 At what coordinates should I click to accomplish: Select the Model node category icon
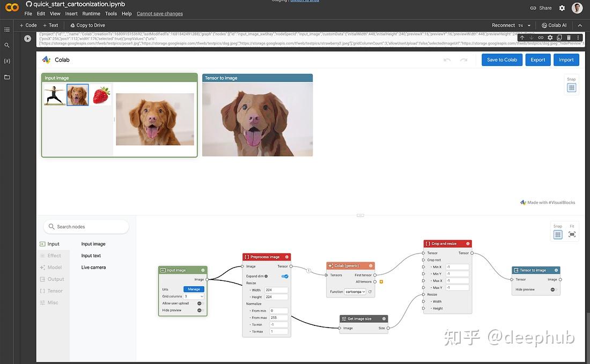pos(42,267)
